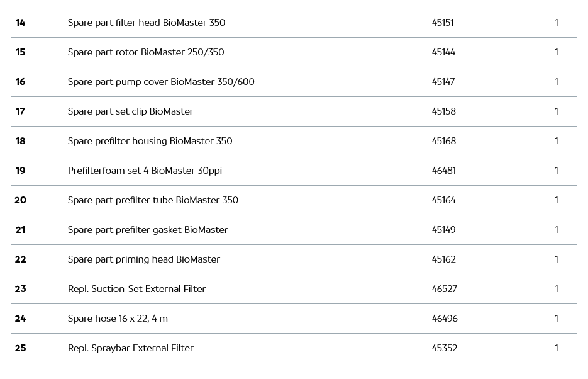Select 'Prefilterfoam set 4 BioMaster 30ppi'
Image resolution: width=588 pixels, height=379 pixels.
point(145,171)
